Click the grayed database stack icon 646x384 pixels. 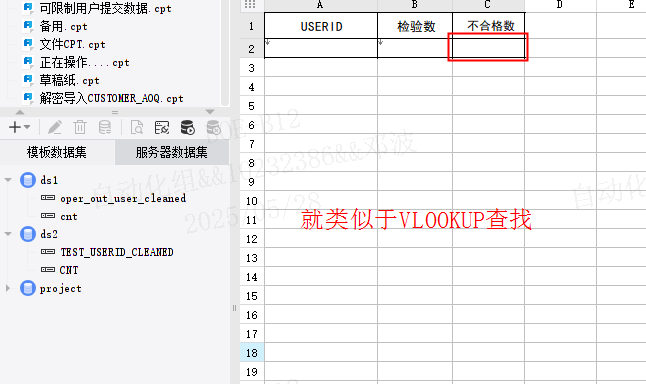point(105,127)
